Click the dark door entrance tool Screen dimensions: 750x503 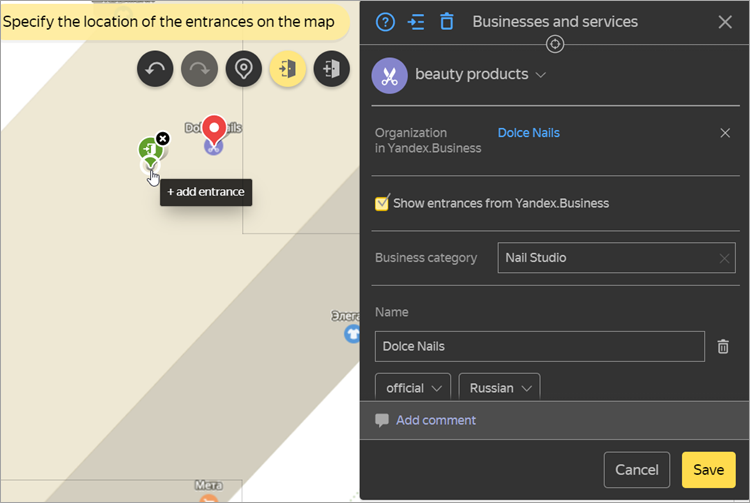[332, 69]
